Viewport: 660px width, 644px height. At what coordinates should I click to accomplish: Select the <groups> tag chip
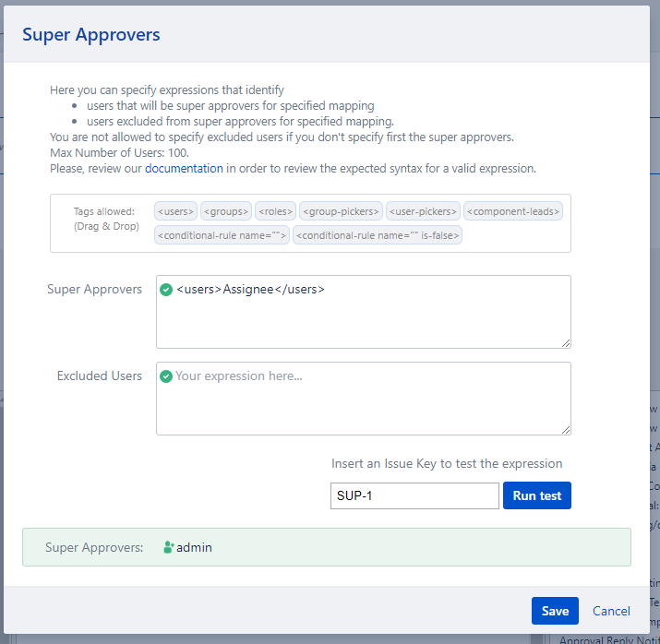pos(225,211)
